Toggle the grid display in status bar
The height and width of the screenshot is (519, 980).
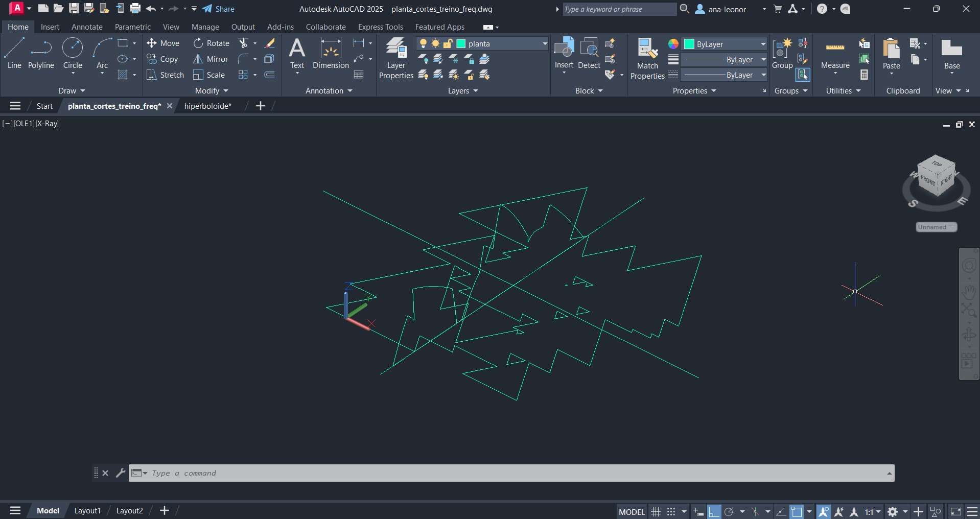656,511
